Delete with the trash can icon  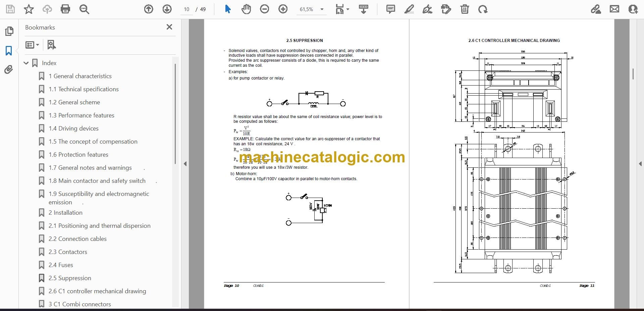coord(465,9)
